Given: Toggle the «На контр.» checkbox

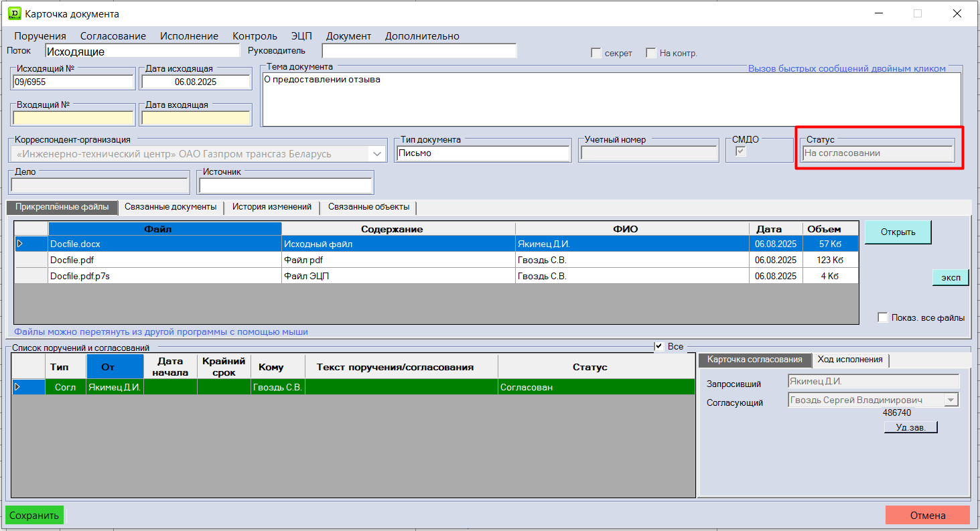Looking at the screenshot, I should tap(650, 54).
